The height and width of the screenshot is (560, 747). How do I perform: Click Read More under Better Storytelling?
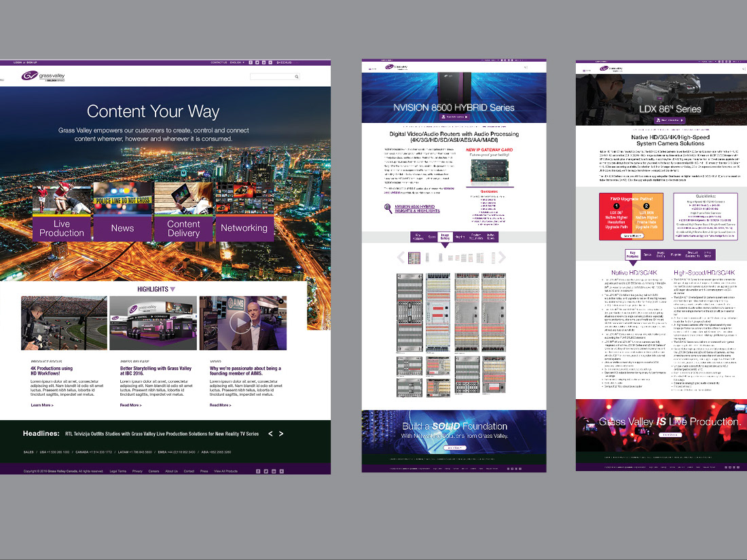tap(130, 405)
